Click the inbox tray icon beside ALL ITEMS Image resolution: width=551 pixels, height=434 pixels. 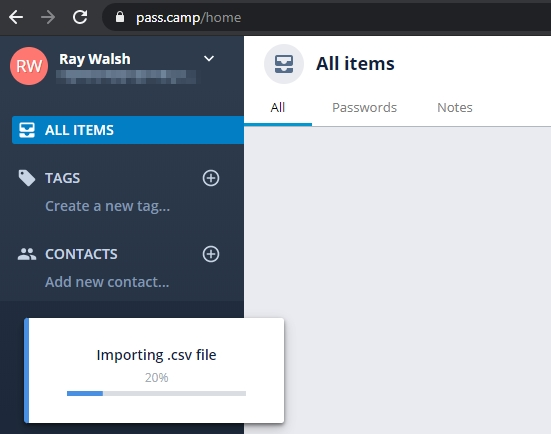click(27, 130)
